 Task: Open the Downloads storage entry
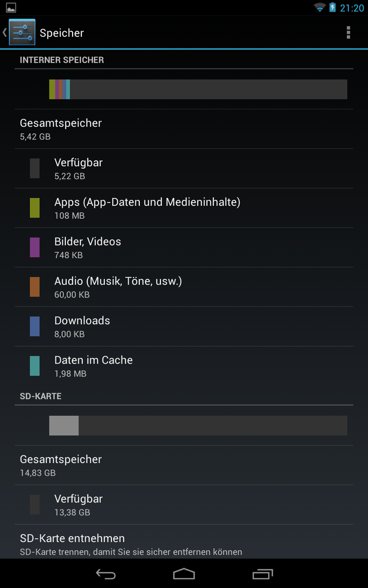(x=184, y=326)
